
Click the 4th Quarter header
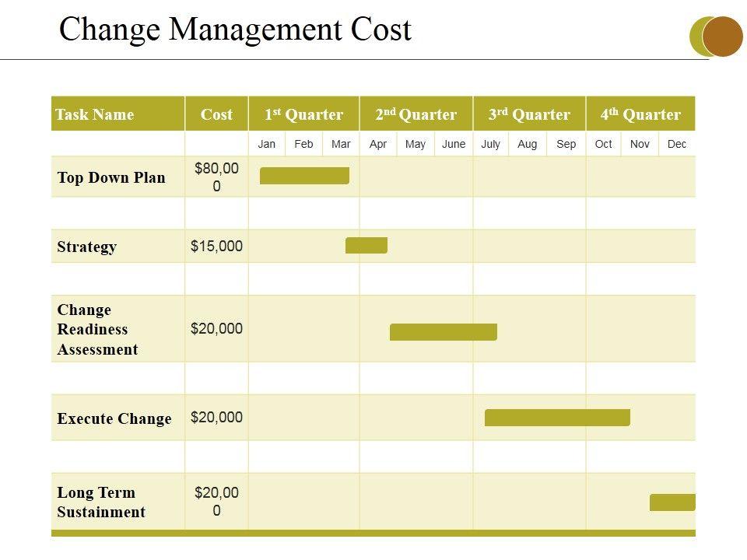pyautogui.click(x=640, y=114)
